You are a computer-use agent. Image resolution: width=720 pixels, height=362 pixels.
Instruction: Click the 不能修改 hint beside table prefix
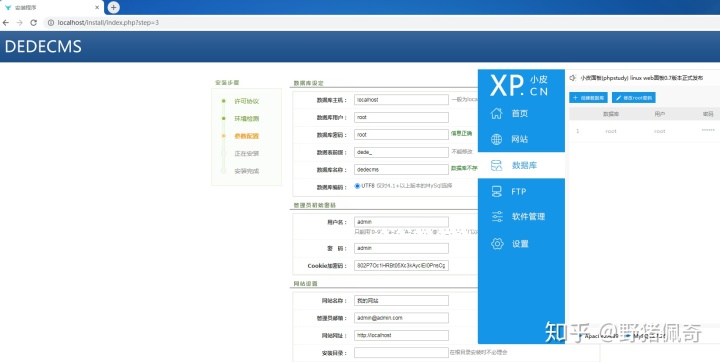462,151
